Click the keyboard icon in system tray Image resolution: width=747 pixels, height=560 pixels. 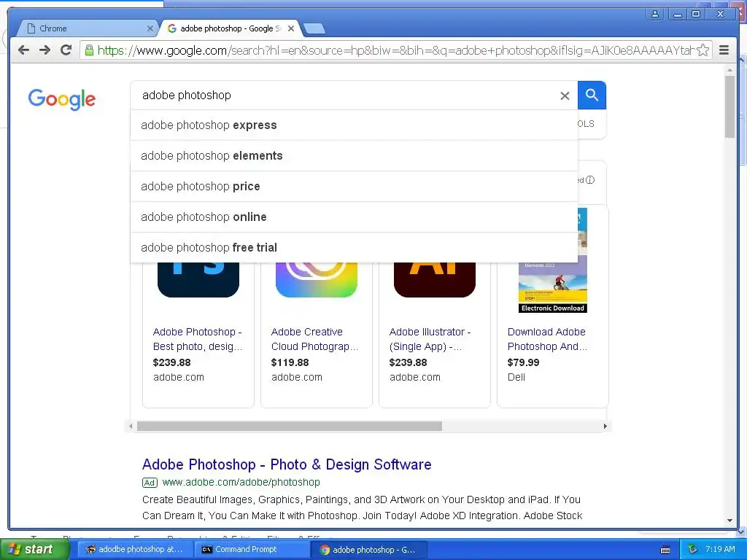tap(665, 550)
